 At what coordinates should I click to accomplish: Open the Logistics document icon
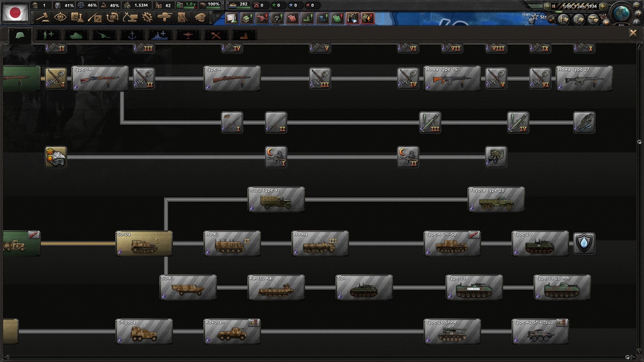pos(182,18)
